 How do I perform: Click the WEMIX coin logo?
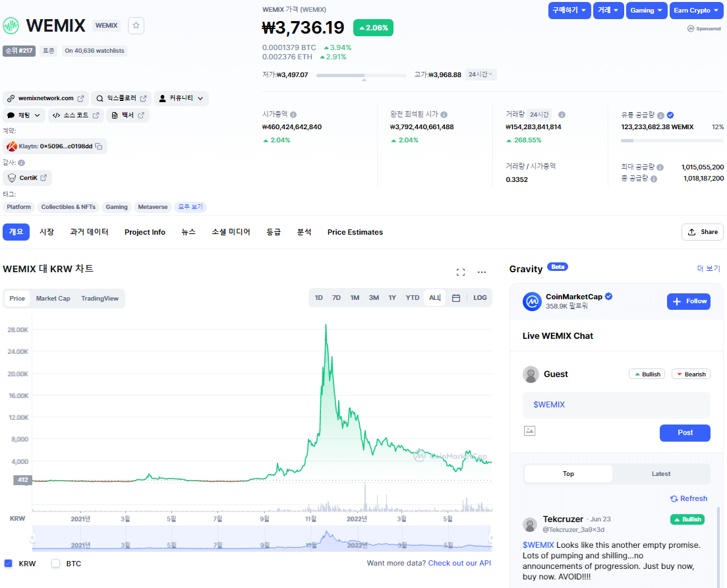point(11,26)
